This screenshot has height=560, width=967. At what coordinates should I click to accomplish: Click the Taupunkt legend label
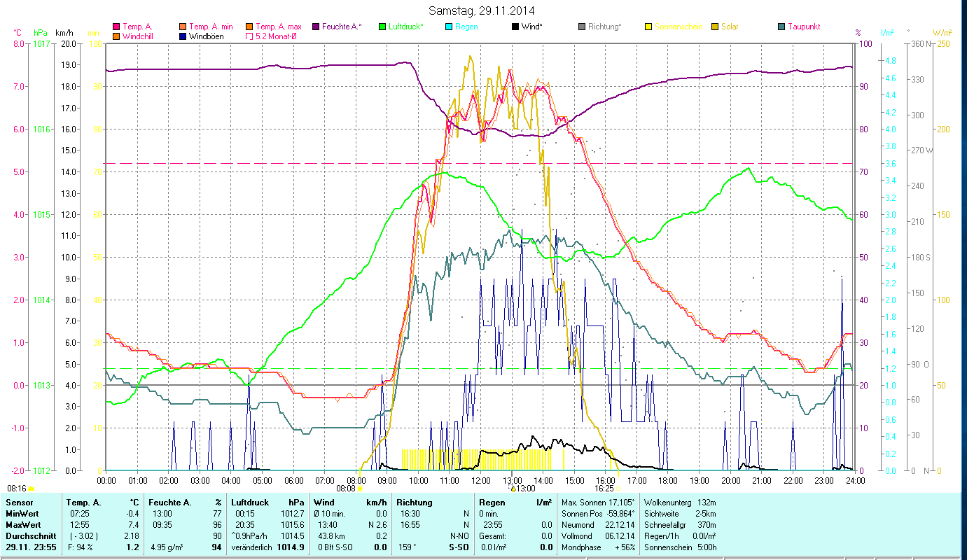(x=803, y=27)
